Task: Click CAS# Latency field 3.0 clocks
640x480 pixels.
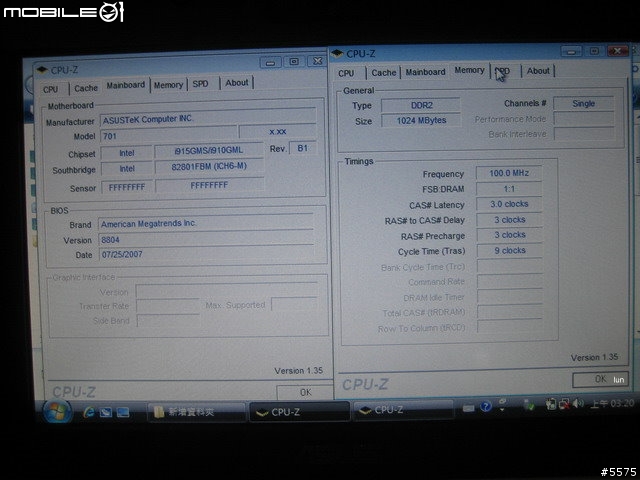Action: 509,204
